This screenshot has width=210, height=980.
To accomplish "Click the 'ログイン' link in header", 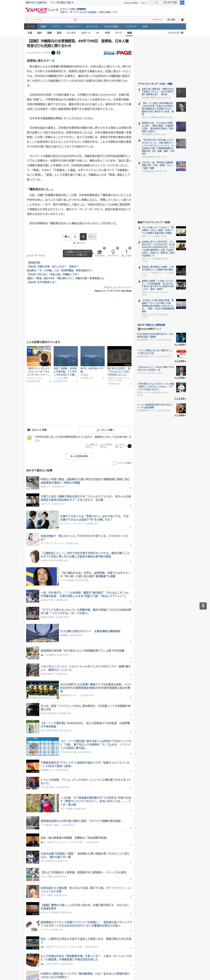I will click(x=64, y=12).
